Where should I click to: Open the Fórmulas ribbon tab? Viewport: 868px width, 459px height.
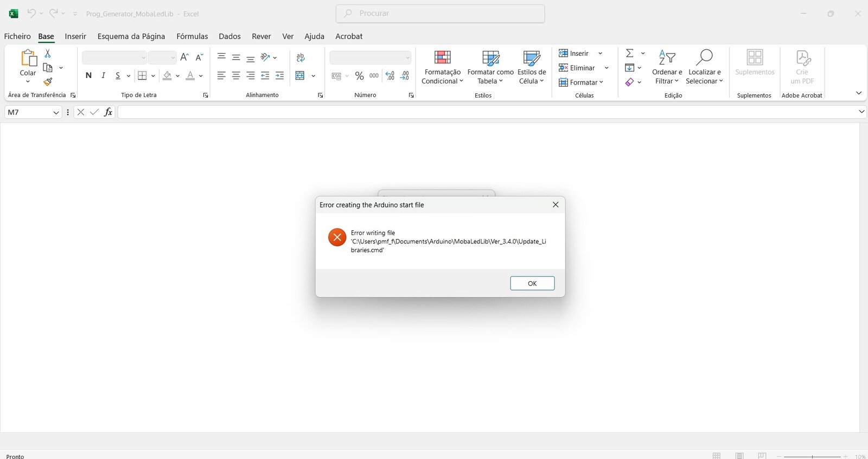[x=192, y=36]
